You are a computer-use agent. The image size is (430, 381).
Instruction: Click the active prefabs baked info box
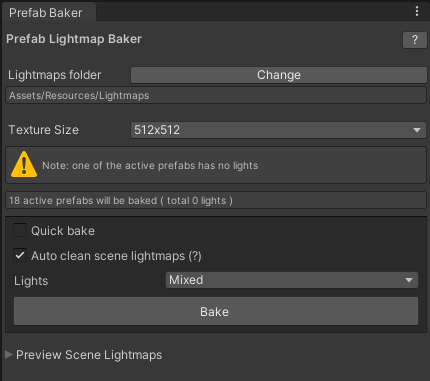pos(216,200)
